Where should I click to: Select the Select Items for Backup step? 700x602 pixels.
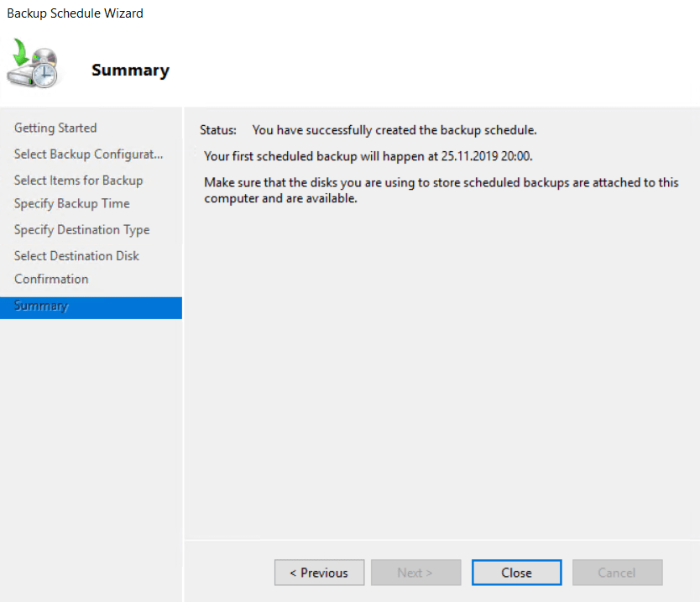pos(78,180)
